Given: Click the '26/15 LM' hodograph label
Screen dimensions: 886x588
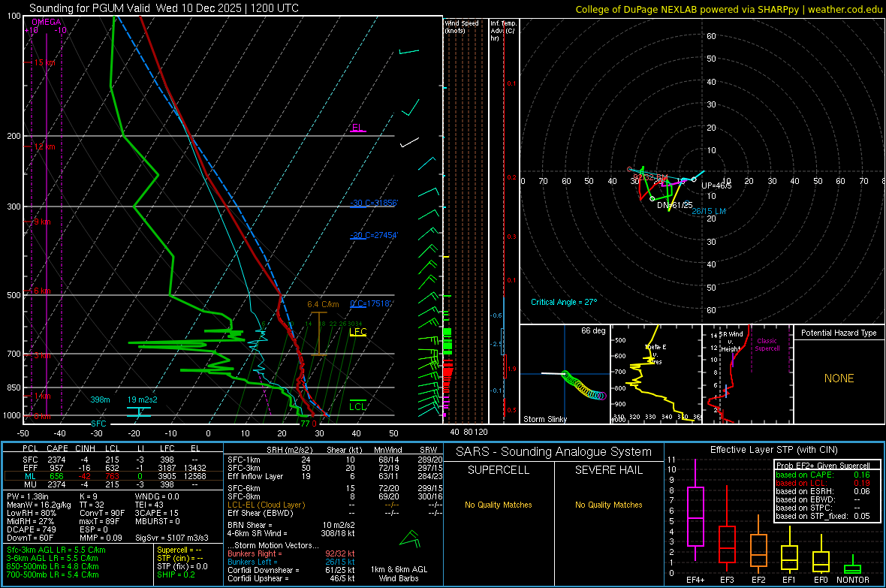Looking at the screenshot, I should pos(709,211).
